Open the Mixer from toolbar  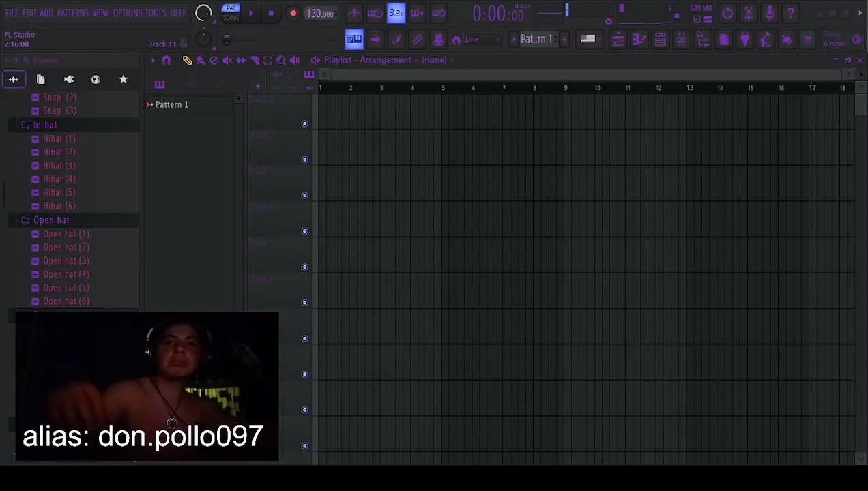[682, 40]
